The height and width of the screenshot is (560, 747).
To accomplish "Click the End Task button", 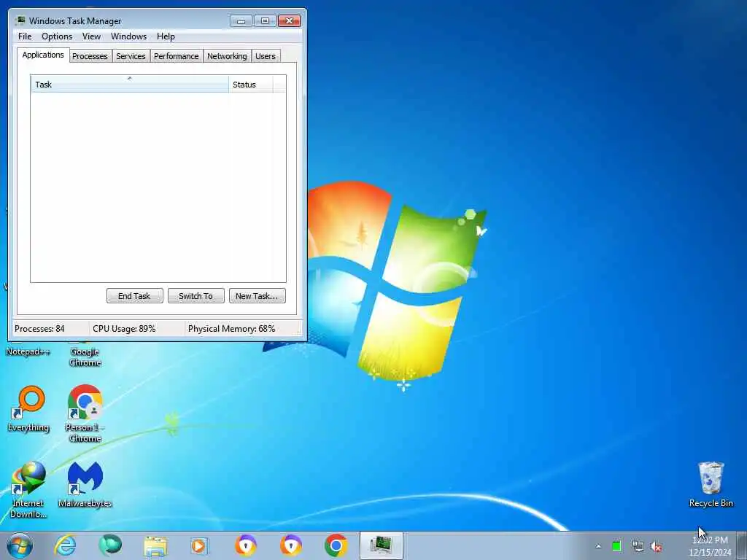I will (x=134, y=296).
